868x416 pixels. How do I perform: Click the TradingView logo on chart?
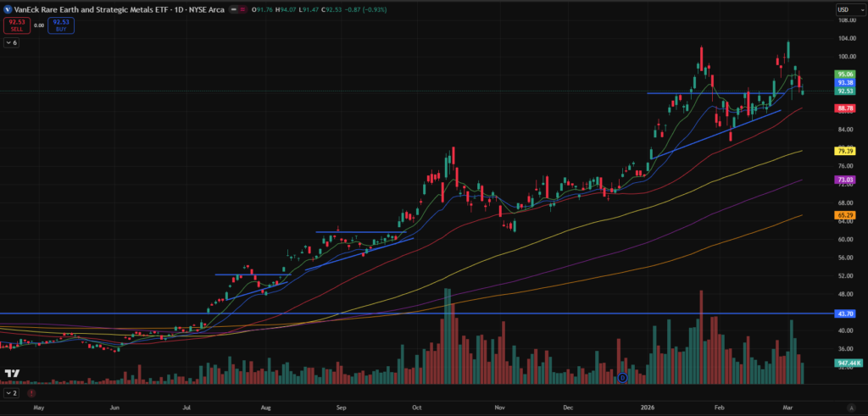[12, 374]
